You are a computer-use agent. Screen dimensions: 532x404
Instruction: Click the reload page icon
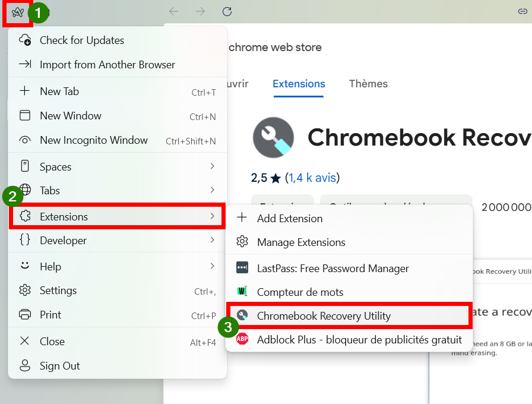click(227, 11)
